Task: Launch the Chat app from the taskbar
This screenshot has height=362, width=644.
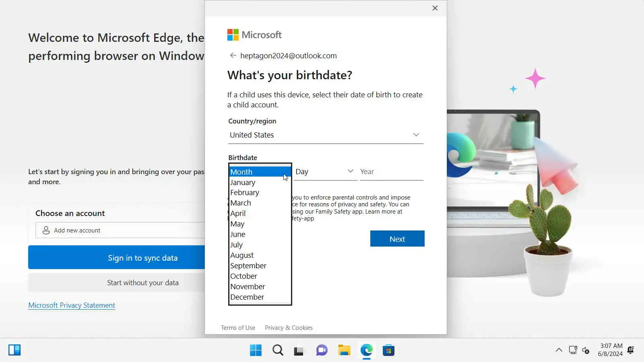Action: click(322, 350)
